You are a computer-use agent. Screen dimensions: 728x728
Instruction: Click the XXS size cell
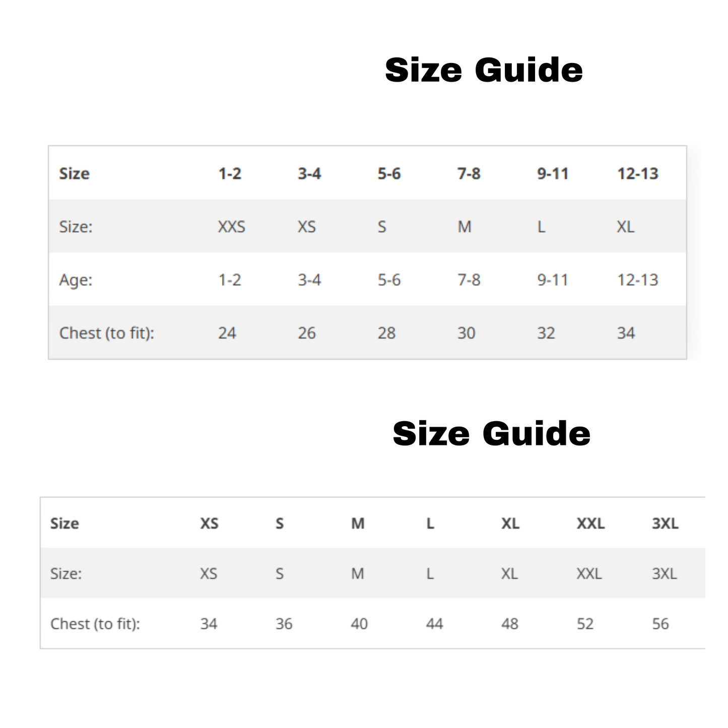(232, 227)
